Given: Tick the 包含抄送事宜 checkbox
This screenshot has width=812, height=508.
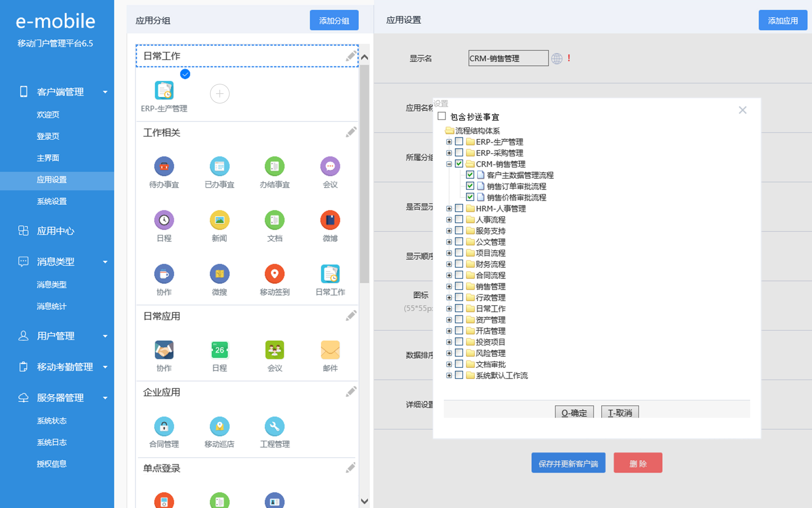Looking at the screenshot, I should click(442, 116).
